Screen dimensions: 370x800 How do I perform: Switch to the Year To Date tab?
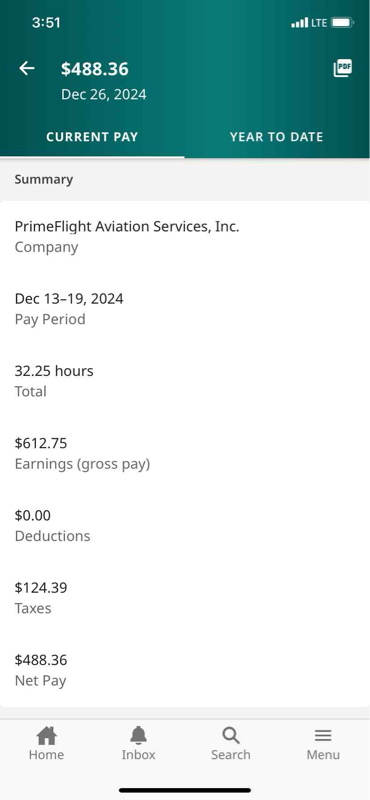[277, 137]
